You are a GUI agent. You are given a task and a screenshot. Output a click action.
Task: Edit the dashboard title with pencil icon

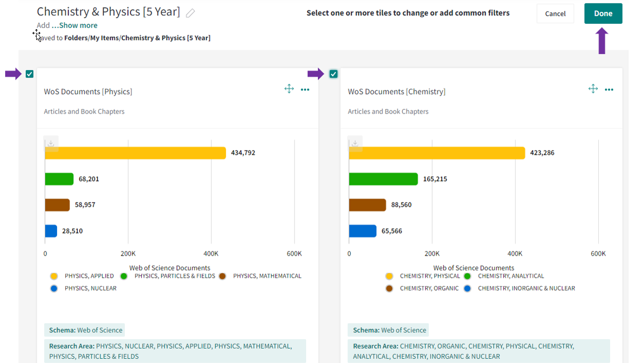pyautogui.click(x=190, y=13)
